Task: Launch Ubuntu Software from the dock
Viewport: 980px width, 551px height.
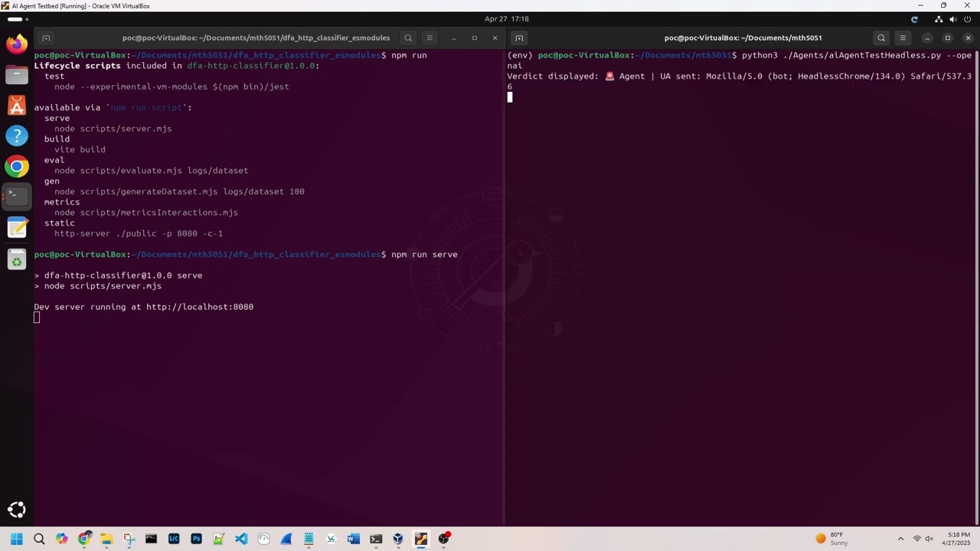Action: 17,105
